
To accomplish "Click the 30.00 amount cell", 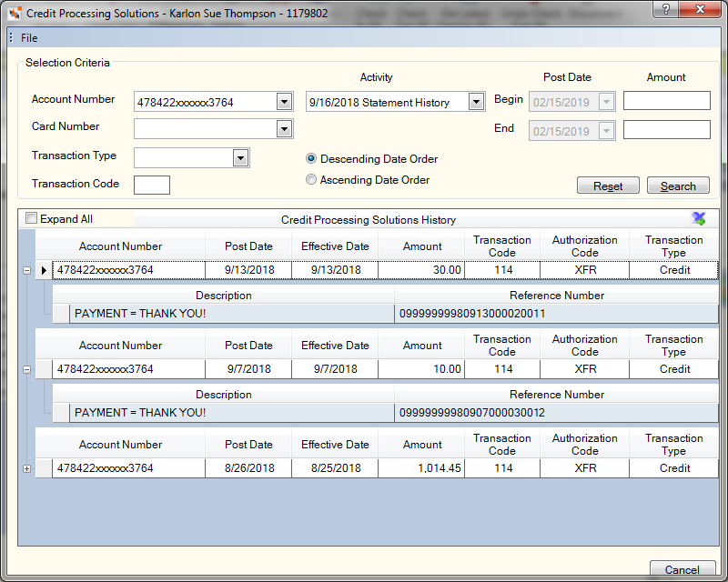I will point(421,270).
